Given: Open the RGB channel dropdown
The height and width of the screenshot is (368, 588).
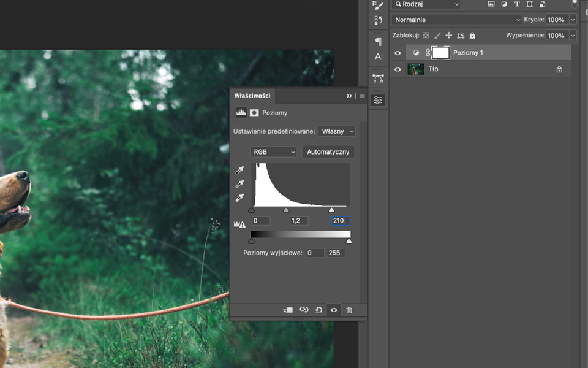Looking at the screenshot, I should coord(273,151).
